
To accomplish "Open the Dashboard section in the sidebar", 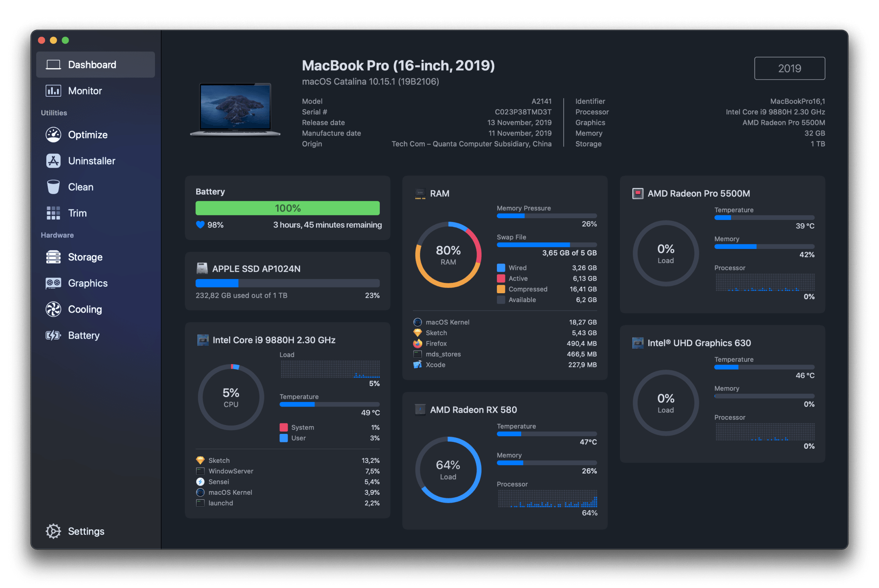I will [95, 65].
